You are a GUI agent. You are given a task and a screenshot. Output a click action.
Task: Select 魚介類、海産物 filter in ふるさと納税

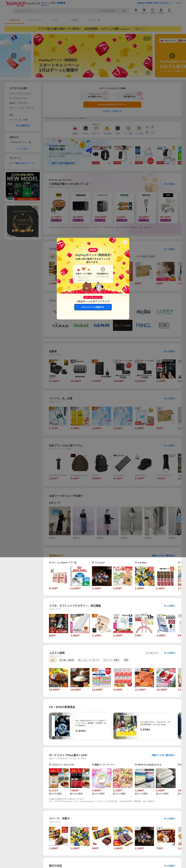tap(67, 660)
